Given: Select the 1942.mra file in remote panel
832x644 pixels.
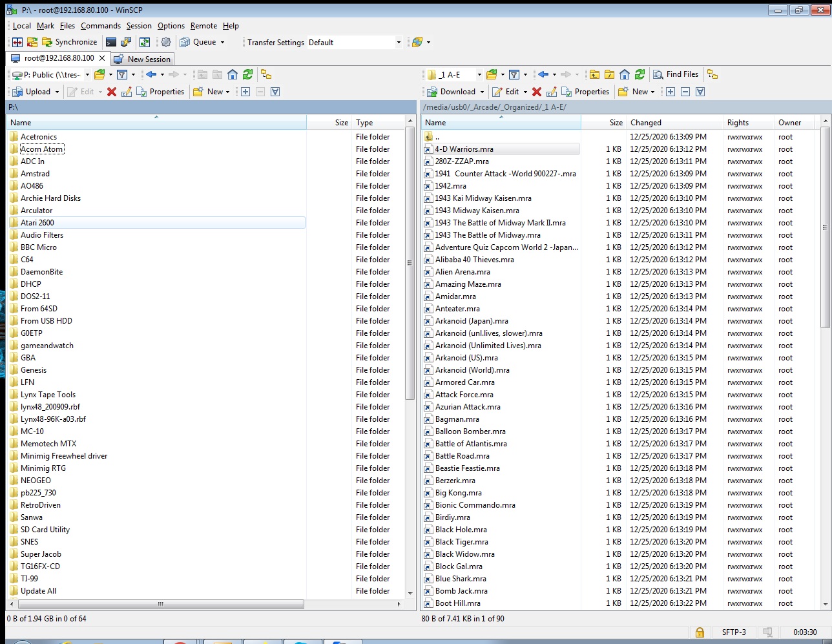Looking at the screenshot, I should pyautogui.click(x=450, y=186).
